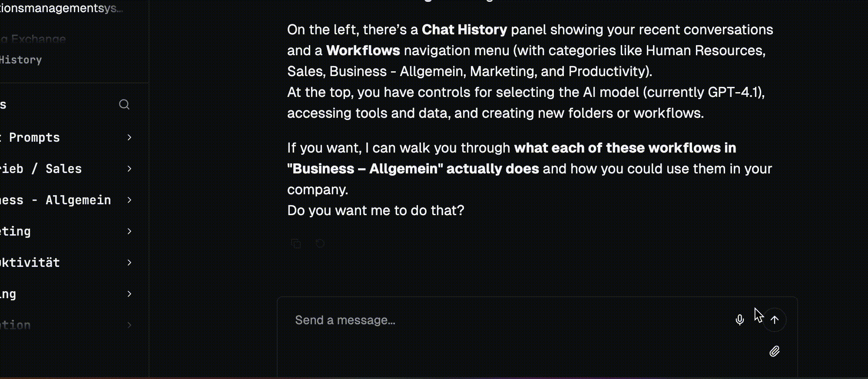Attach a file using the paperclip icon
The height and width of the screenshot is (379, 868).
[x=775, y=351]
